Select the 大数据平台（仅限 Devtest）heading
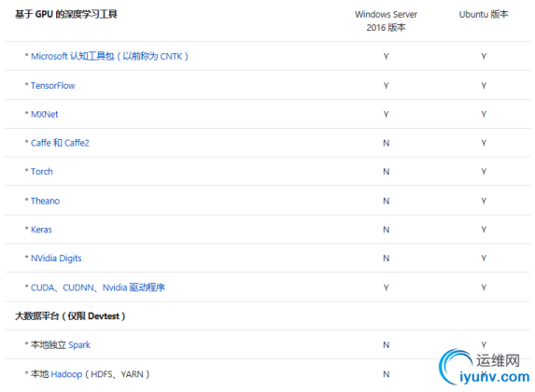The height and width of the screenshot is (392, 535). tap(70, 316)
